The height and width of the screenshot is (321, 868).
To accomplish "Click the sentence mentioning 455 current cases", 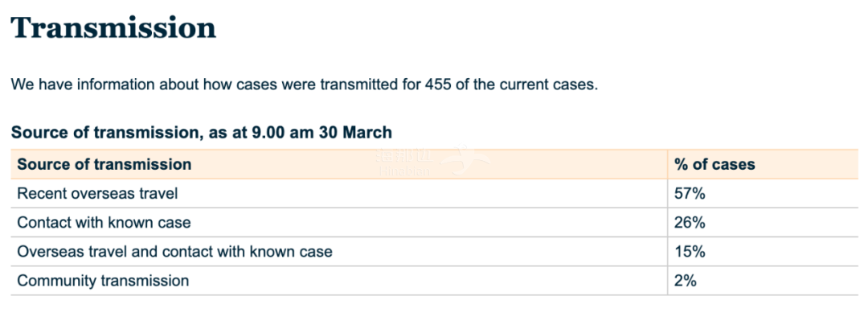I will [305, 85].
